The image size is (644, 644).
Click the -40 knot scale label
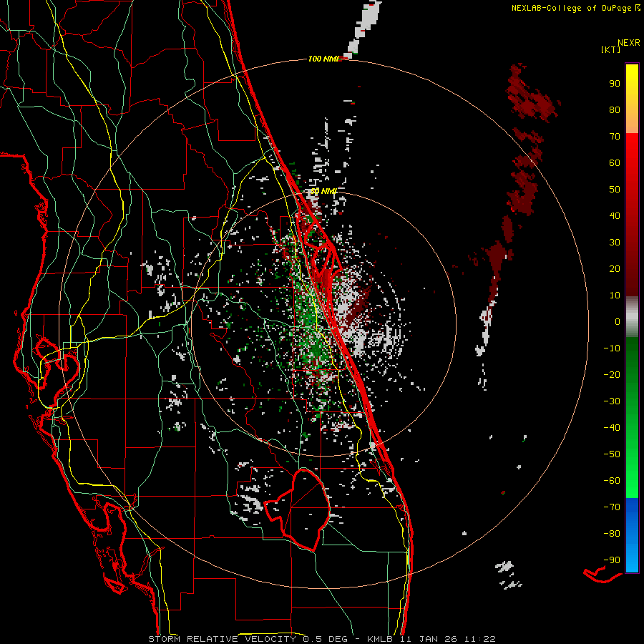pos(612,428)
